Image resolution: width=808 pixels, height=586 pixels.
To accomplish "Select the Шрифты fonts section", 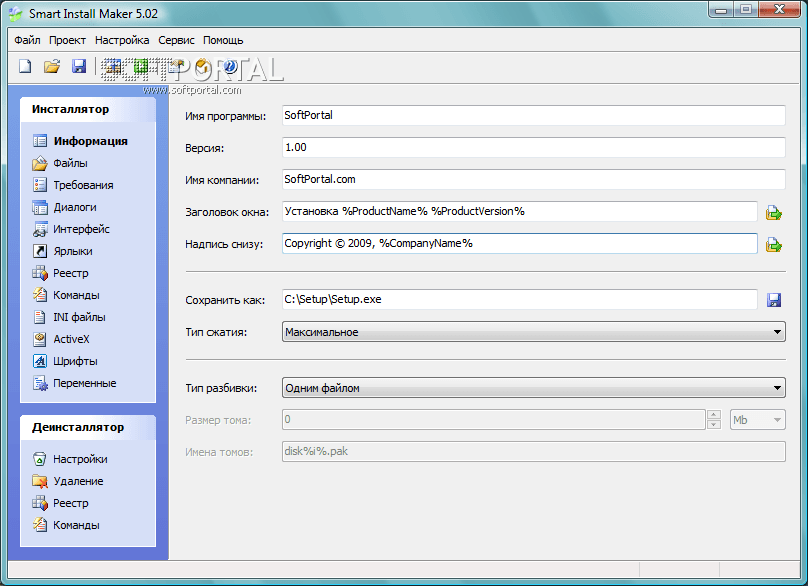I will point(65,361).
